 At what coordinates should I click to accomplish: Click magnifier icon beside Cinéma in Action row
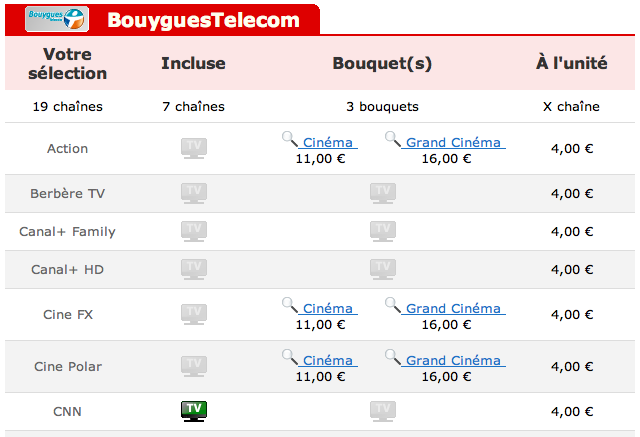click(x=290, y=139)
